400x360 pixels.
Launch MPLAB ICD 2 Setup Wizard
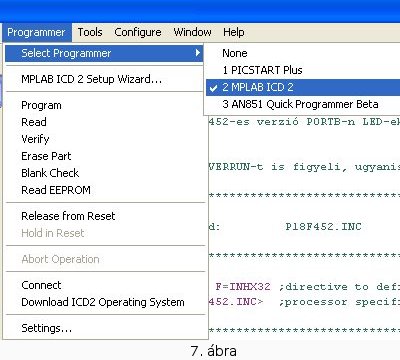click(105, 79)
